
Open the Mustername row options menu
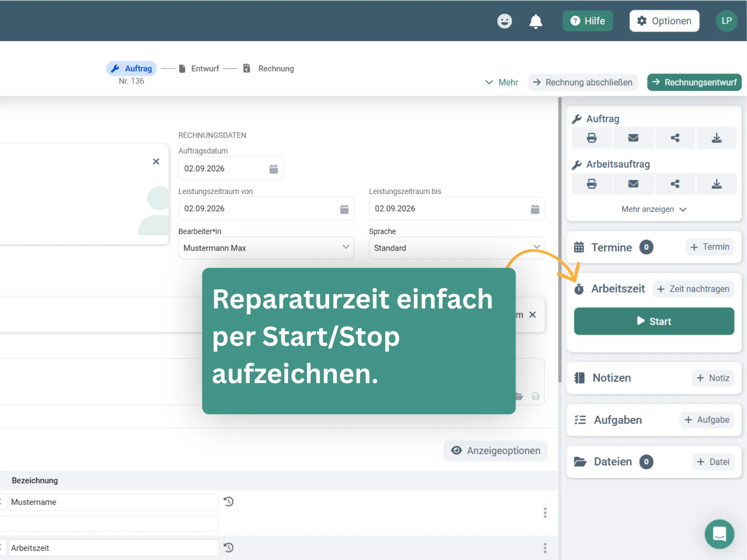[545, 513]
